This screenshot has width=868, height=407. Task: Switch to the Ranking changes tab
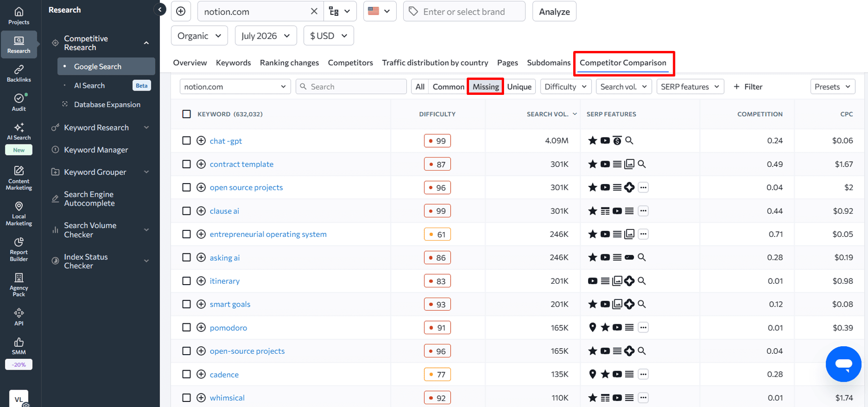click(x=289, y=63)
